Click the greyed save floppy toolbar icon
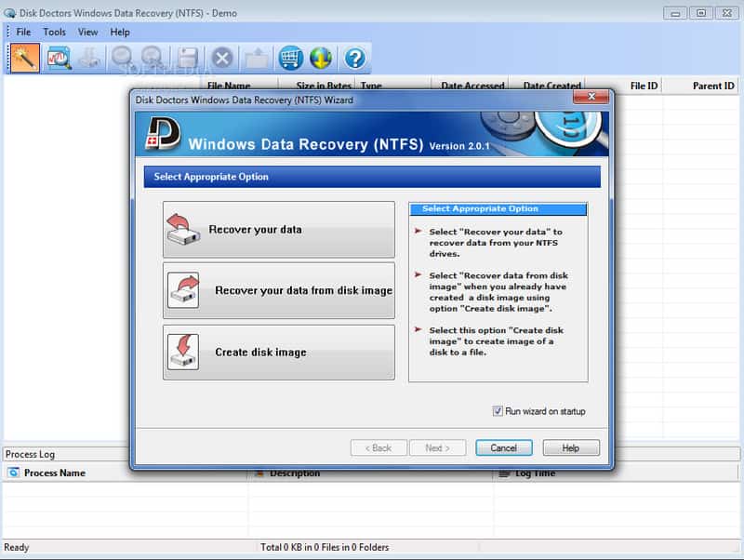744x560 pixels. click(188, 58)
